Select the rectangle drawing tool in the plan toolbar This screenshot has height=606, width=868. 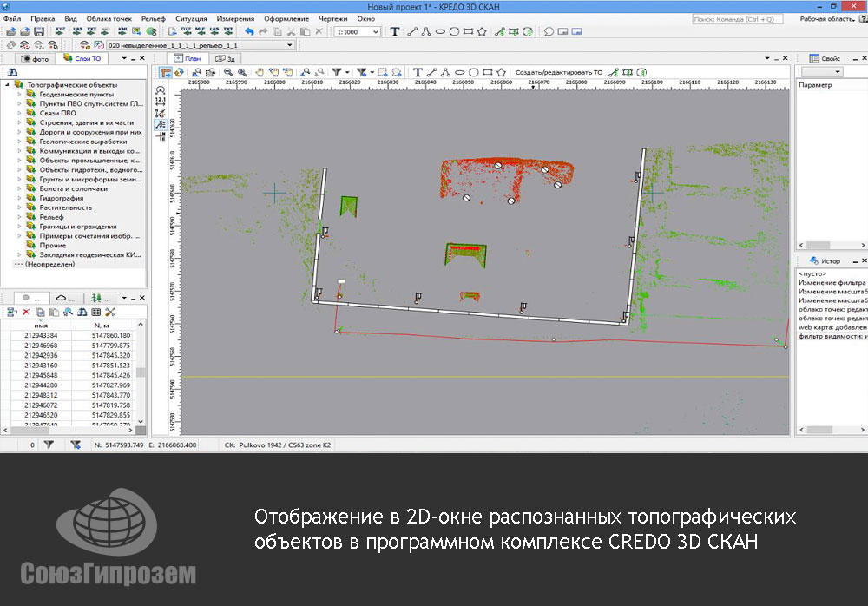tap(487, 73)
